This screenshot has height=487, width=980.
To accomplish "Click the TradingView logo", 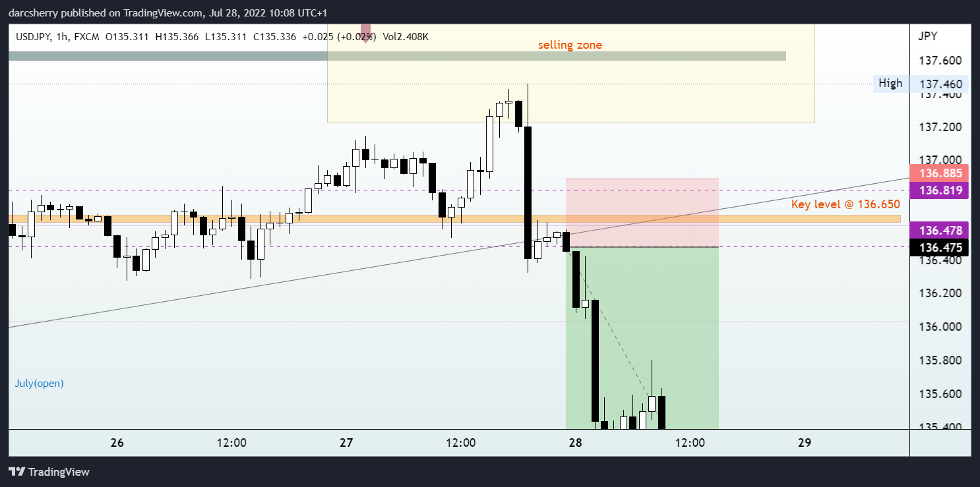I will coord(49,472).
